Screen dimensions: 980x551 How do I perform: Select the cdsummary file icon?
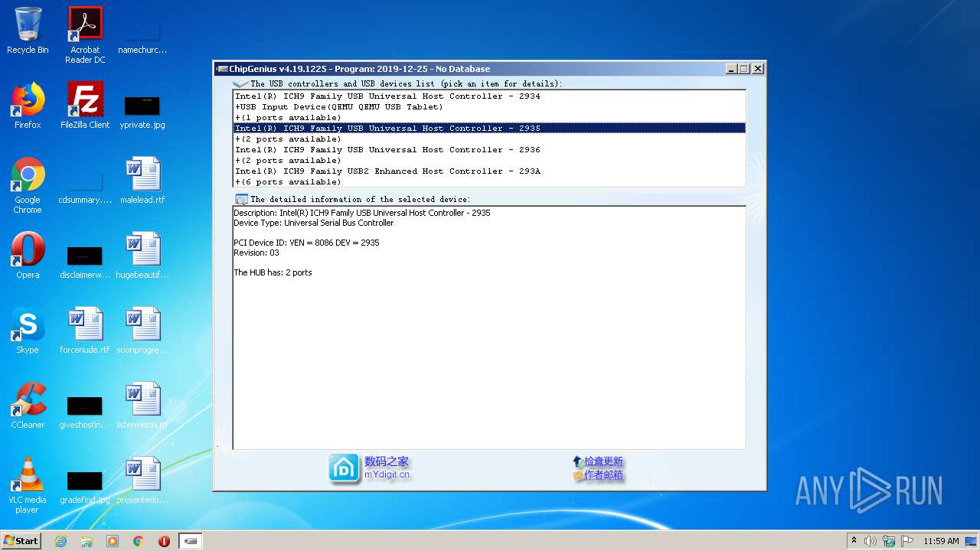point(85,188)
